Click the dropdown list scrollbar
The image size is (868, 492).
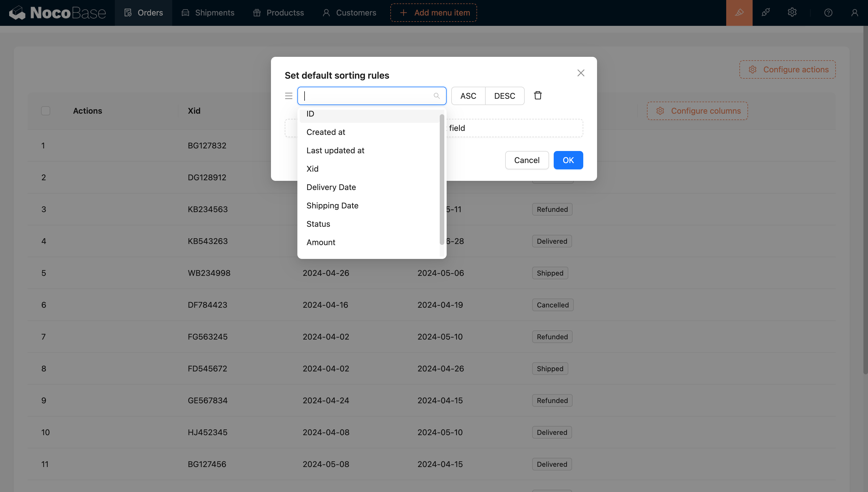(441, 179)
